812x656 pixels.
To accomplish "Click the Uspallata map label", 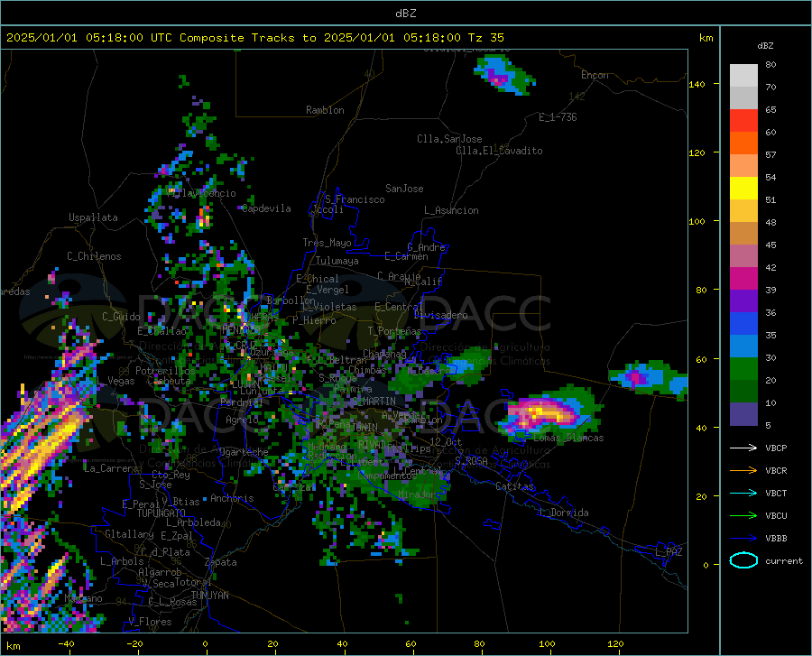I will (93, 217).
